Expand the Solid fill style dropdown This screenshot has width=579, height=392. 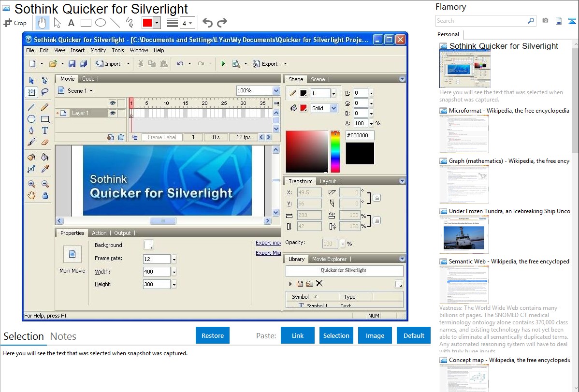click(333, 108)
